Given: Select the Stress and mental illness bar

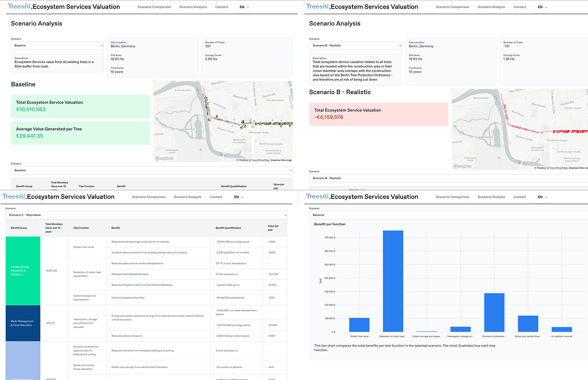Looking at the screenshot, I should [x=528, y=324].
